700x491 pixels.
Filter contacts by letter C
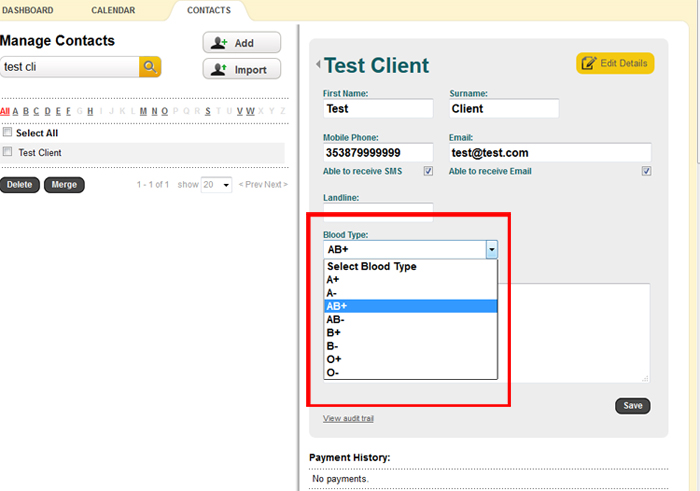(x=36, y=111)
